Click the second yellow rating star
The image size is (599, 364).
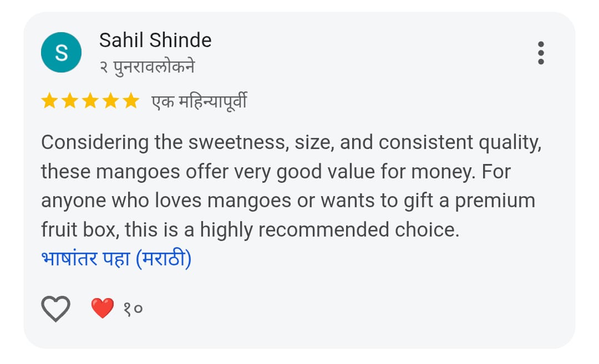point(70,101)
